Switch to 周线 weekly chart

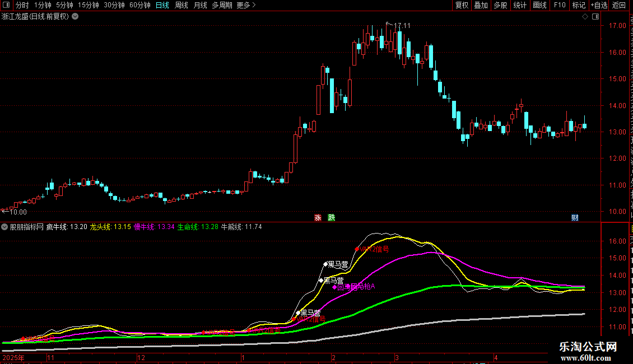(181, 5)
